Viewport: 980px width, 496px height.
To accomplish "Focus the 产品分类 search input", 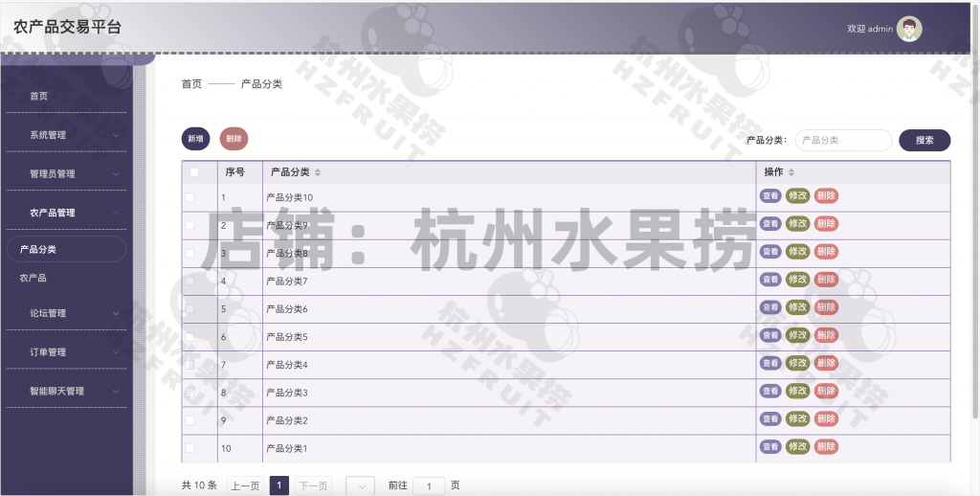I will [843, 140].
